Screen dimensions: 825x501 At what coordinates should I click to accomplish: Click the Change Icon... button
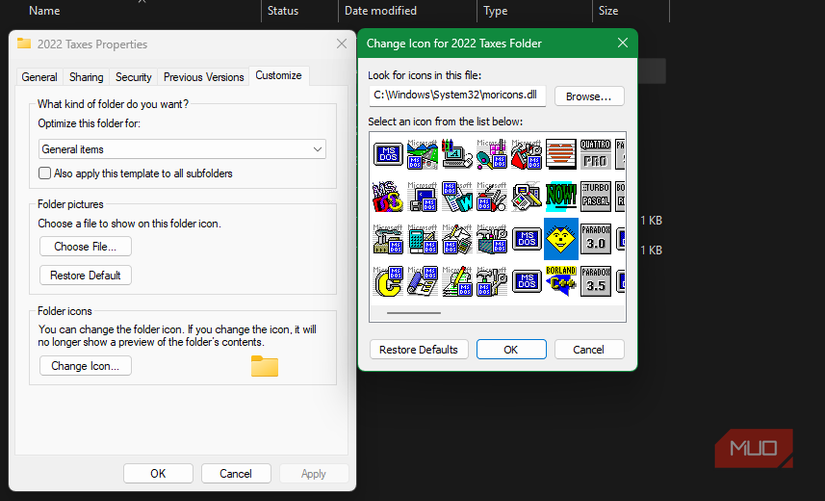[85, 366]
